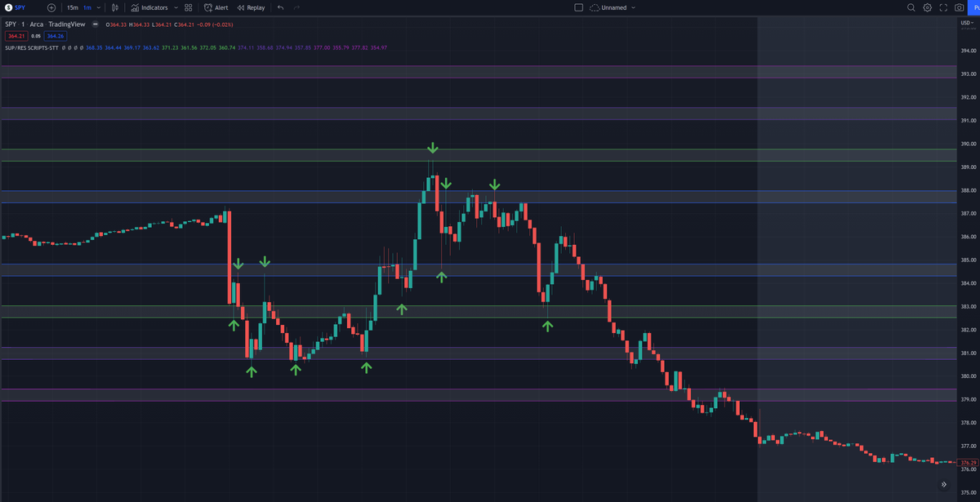Image resolution: width=980 pixels, height=502 pixels.
Task: Open the SPY symbol search
Action: coord(16,7)
